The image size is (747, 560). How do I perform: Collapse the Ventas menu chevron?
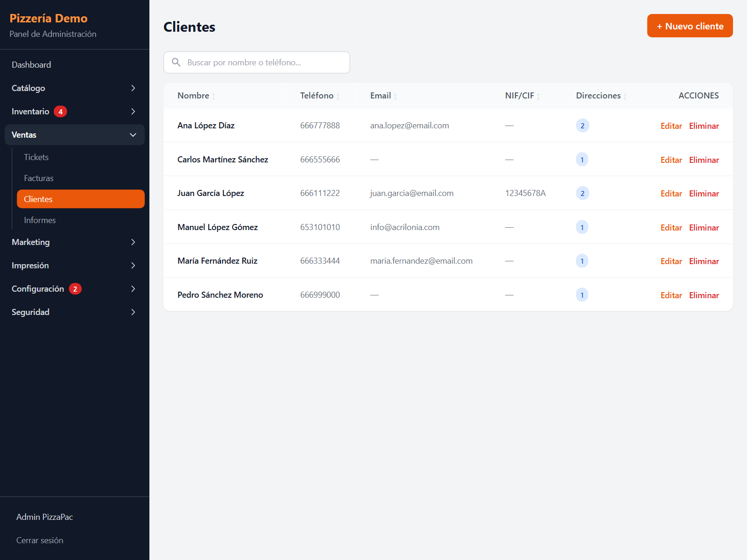point(133,135)
